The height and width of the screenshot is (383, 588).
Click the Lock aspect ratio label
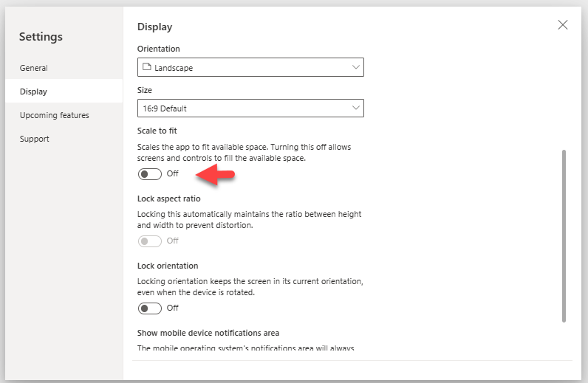[168, 199]
